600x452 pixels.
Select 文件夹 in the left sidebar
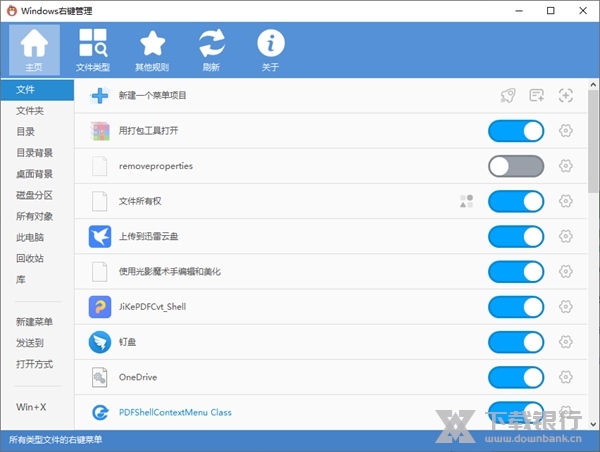[x=37, y=111]
